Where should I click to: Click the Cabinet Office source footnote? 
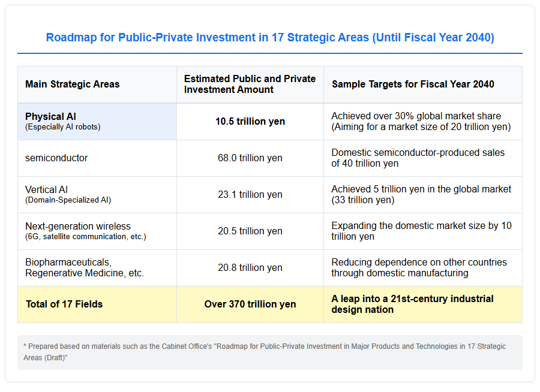[265, 352]
